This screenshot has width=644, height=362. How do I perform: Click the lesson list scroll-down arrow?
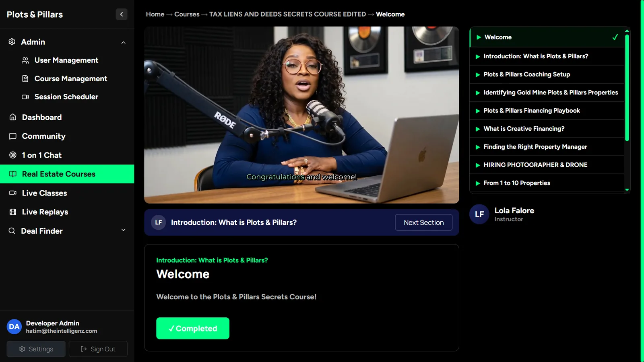pos(627,190)
